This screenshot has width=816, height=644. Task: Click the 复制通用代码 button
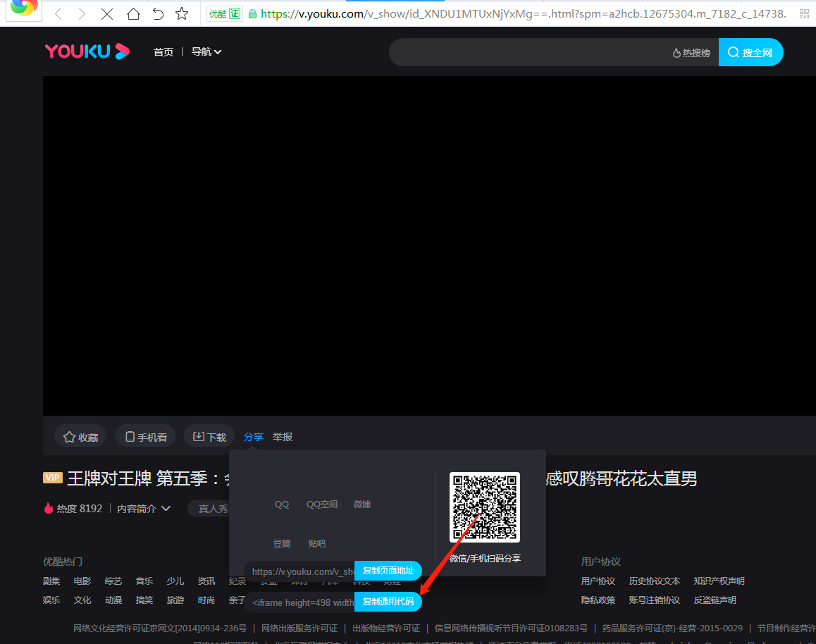coord(388,602)
